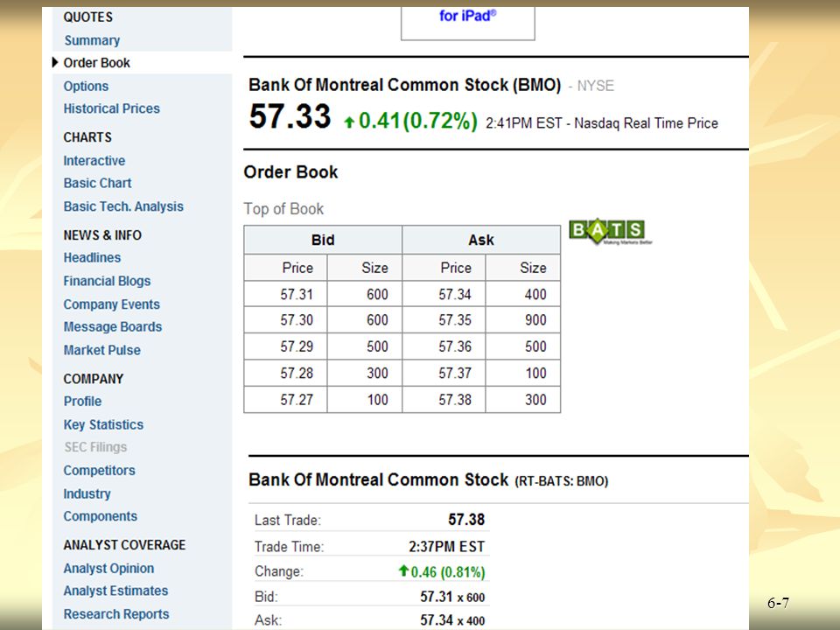This screenshot has width=840, height=630.
Task: Click the NYSE exchange label
Action: [x=595, y=86]
